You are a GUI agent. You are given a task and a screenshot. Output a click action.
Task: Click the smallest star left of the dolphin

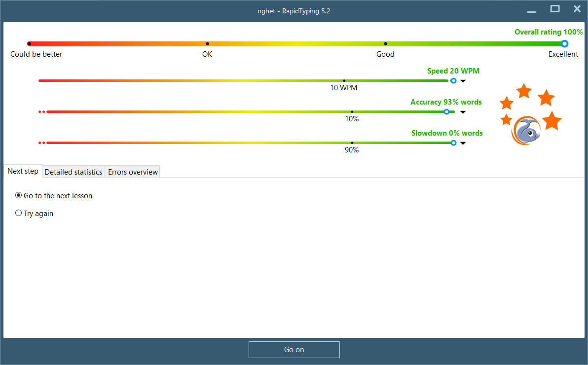coord(506,120)
